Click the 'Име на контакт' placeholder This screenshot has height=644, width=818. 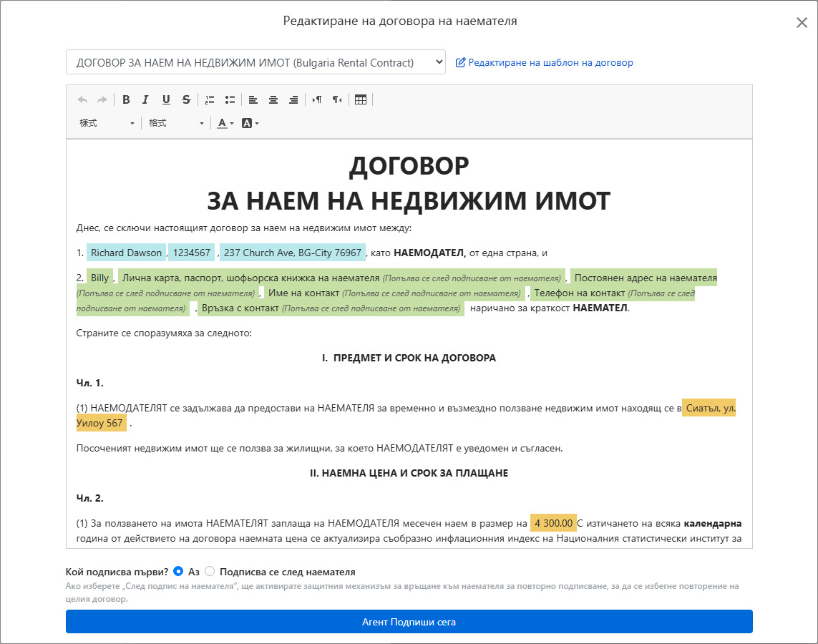pos(394,293)
